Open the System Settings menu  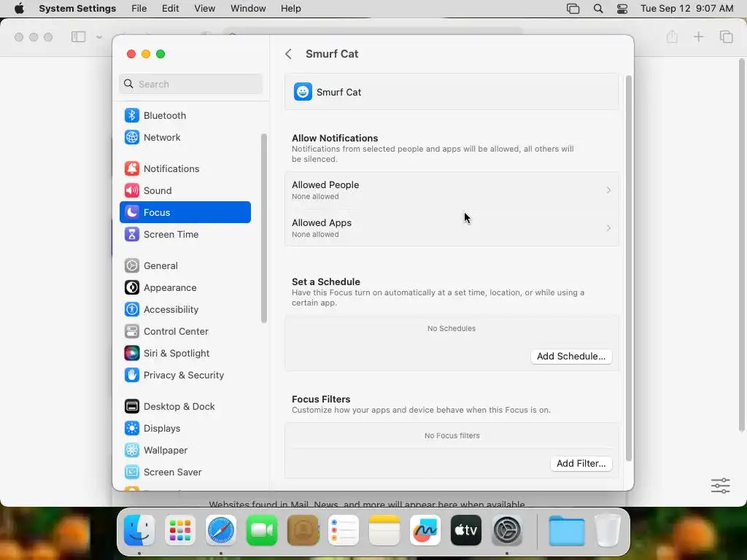click(x=77, y=9)
